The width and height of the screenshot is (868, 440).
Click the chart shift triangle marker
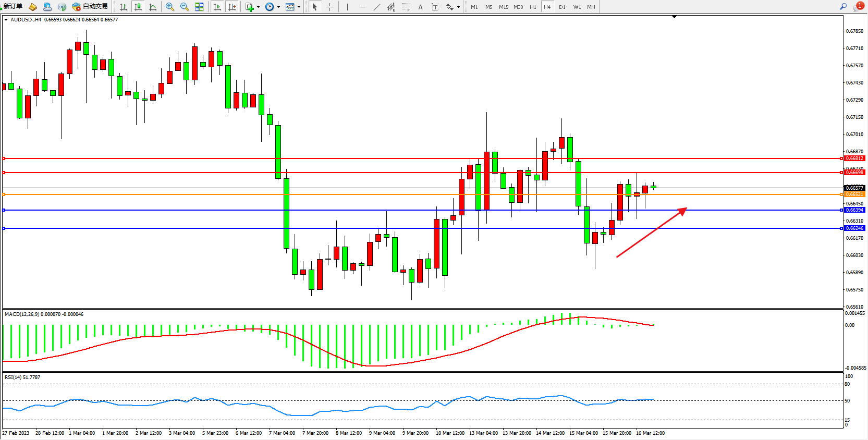click(674, 17)
